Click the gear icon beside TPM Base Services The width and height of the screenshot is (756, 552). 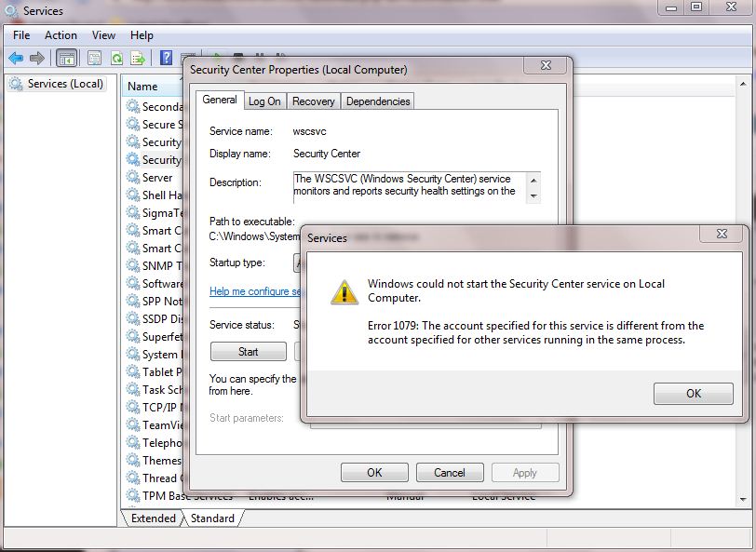click(133, 495)
